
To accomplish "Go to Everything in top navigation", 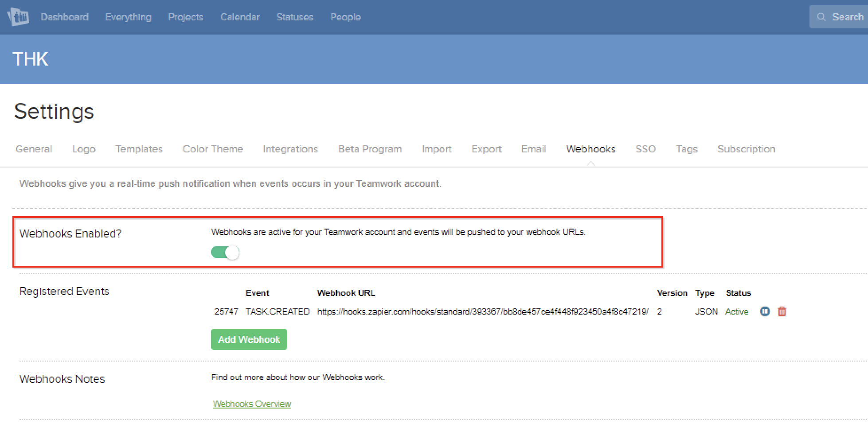I will (128, 17).
